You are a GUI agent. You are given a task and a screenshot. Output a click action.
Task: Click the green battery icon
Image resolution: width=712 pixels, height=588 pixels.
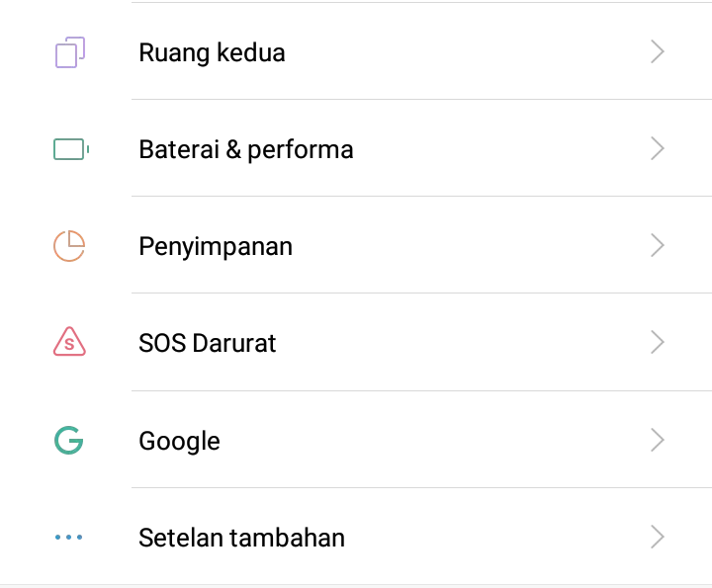click(x=69, y=149)
